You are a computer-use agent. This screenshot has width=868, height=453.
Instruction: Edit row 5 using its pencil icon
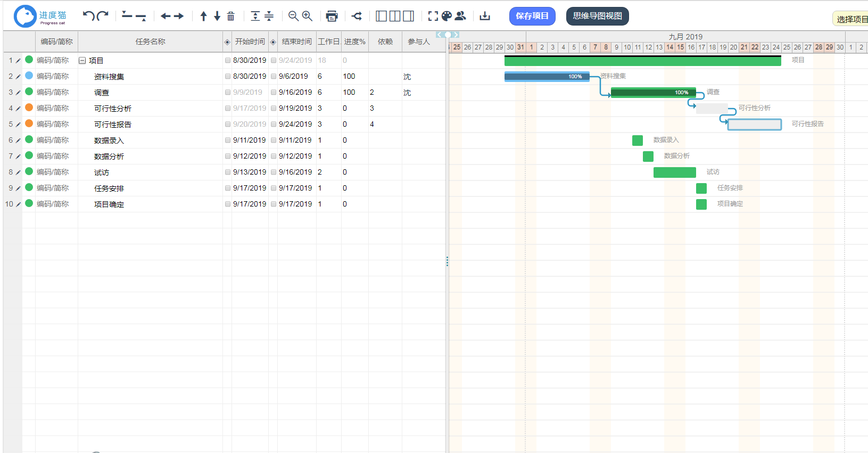click(x=18, y=125)
